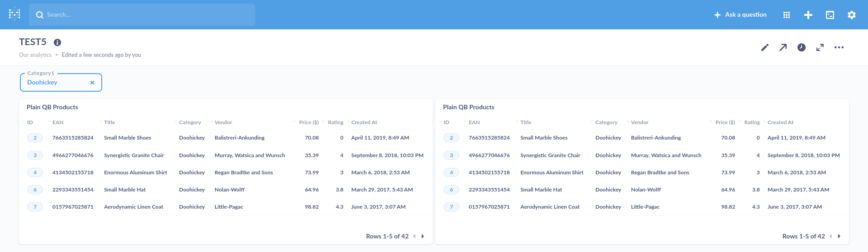The width and height of the screenshot is (868, 252).
Task: Click ID badge 7 in right table
Action: tap(451, 207)
